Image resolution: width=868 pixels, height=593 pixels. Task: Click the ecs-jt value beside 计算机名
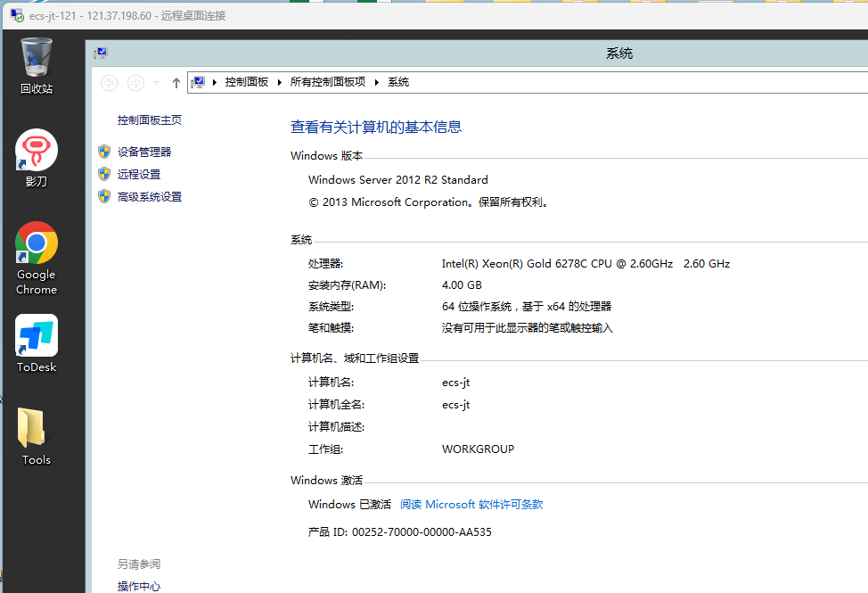point(455,383)
